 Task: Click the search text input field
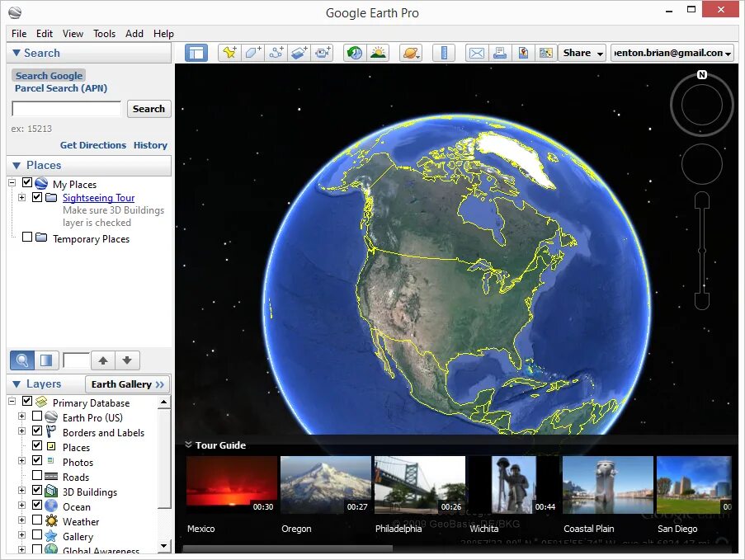pos(67,109)
